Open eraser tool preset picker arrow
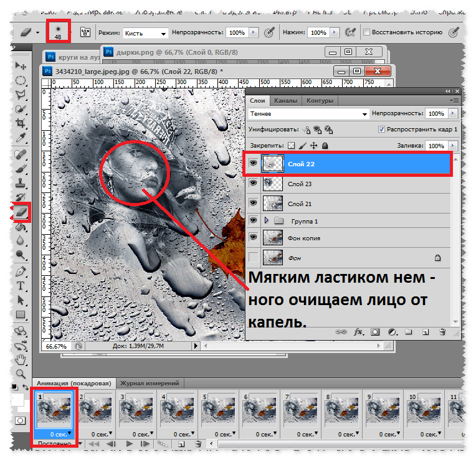This screenshot has height=462, width=476. 37,32
